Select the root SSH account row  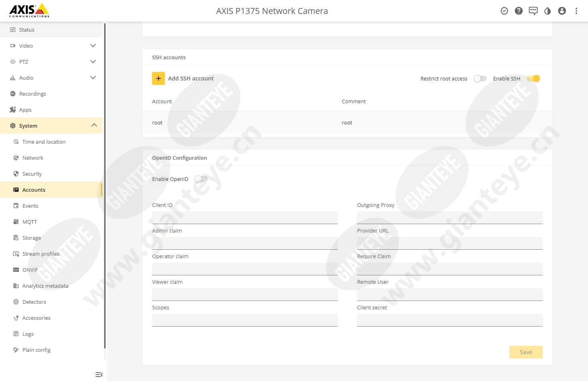pos(347,122)
